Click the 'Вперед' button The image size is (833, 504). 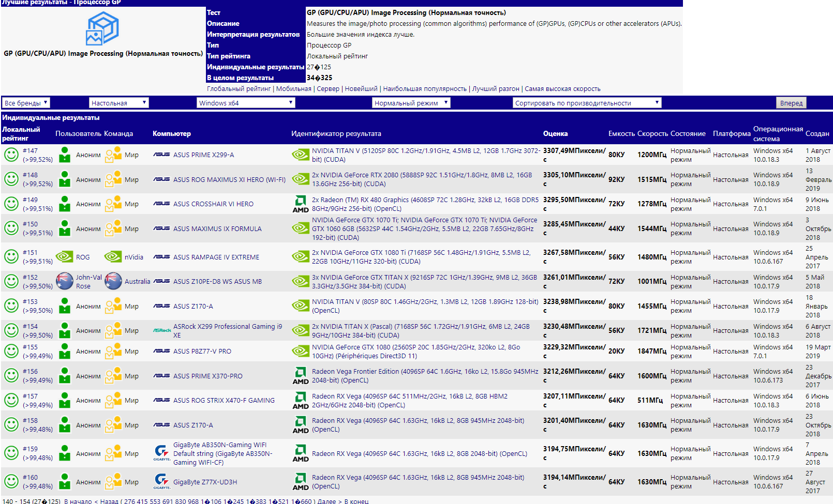point(792,103)
